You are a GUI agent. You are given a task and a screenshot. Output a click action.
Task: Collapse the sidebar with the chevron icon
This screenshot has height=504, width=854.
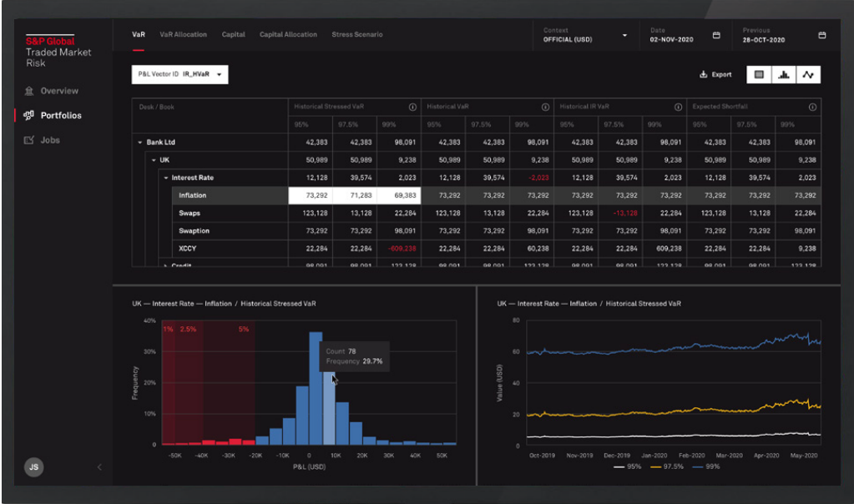click(99, 467)
